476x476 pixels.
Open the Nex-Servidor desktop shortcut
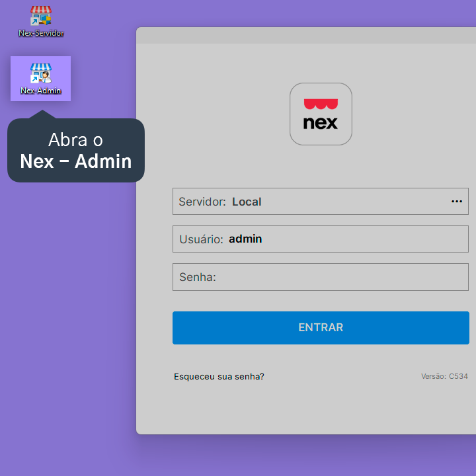click(x=41, y=22)
